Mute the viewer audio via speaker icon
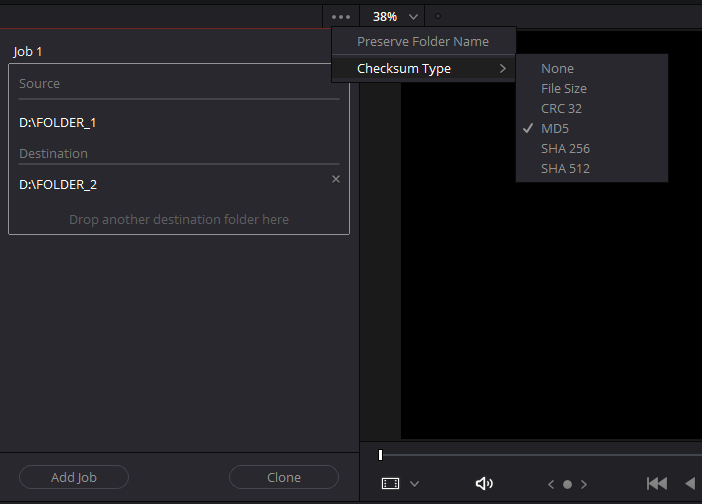Image resolution: width=702 pixels, height=504 pixels. click(x=484, y=483)
